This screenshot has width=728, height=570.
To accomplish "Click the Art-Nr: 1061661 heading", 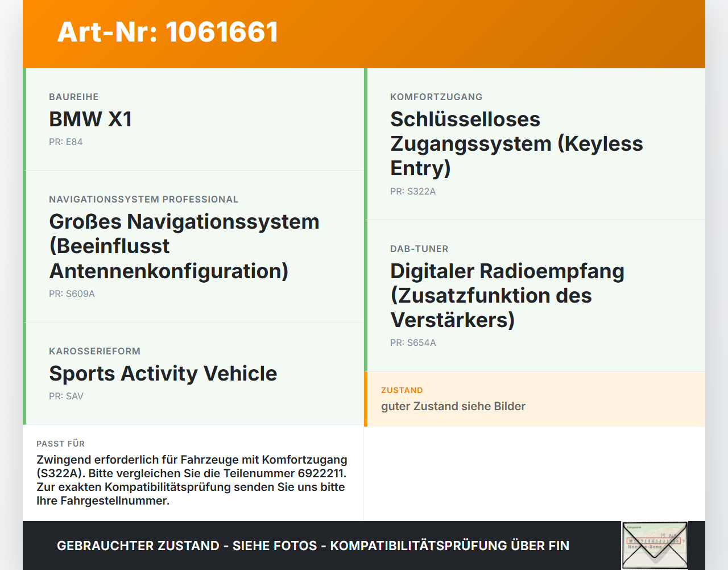I will click(x=168, y=32).
